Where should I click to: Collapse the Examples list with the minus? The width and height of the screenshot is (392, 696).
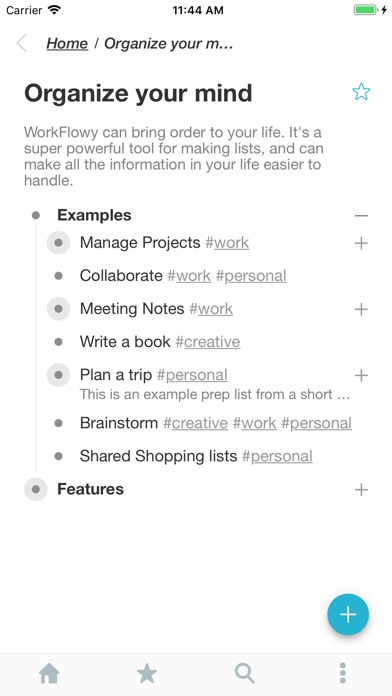pyautogui.click(x=361, y=216)
